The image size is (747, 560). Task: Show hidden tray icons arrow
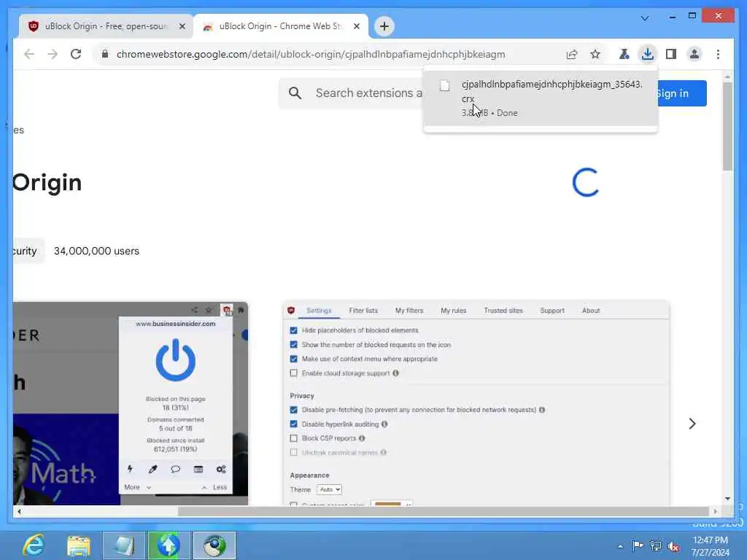pos(620,546)
